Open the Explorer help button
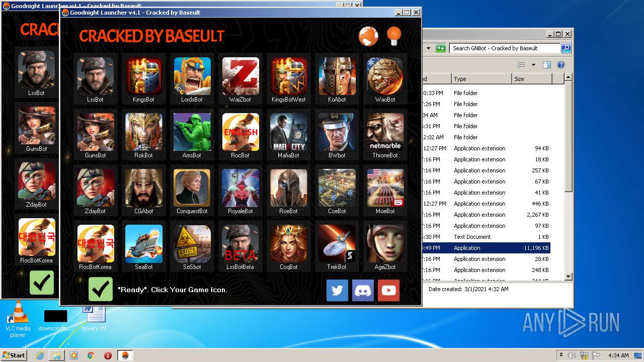 coord(561,65)
